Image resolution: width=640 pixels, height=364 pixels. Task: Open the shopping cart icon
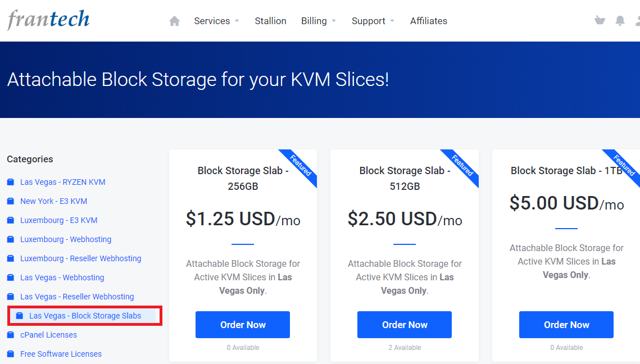600,20
